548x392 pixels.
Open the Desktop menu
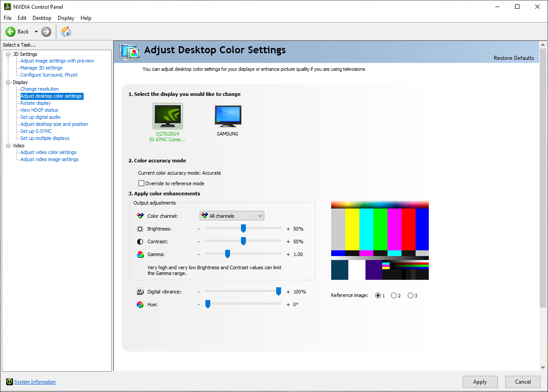(42, 18)
